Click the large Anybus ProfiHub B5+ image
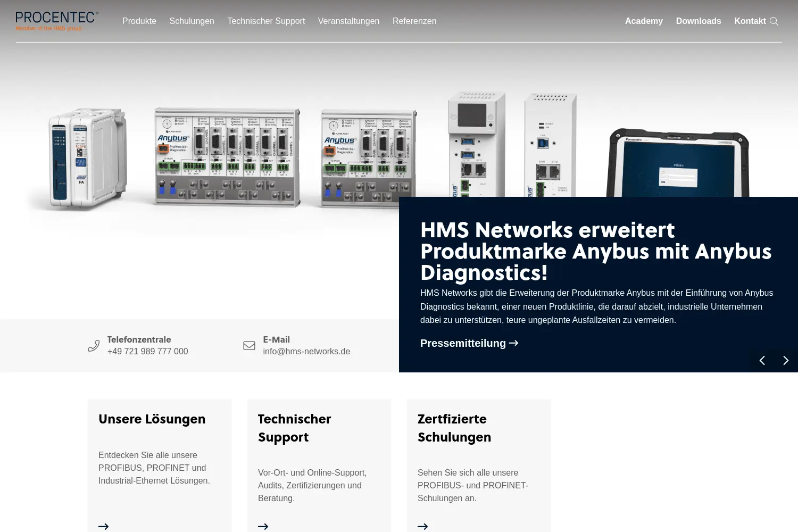This screenshot has height=532, width=798. [x=227, y=157]
